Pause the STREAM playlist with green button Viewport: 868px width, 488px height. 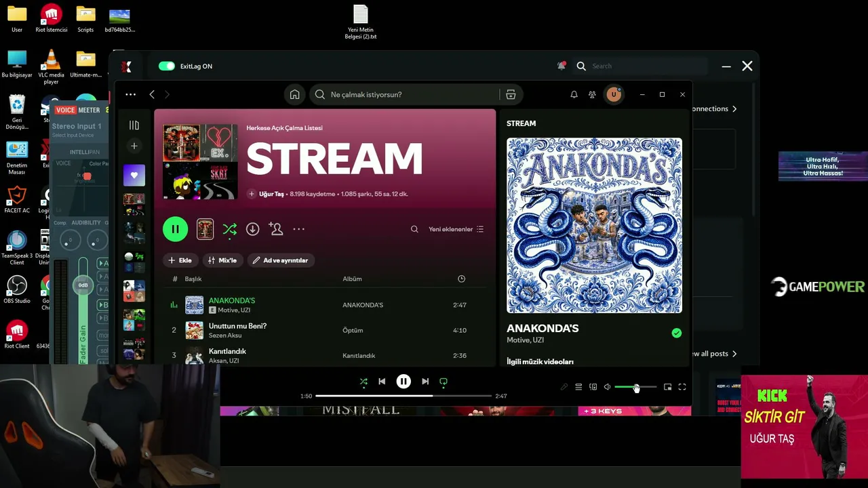(x=175, y=229)
